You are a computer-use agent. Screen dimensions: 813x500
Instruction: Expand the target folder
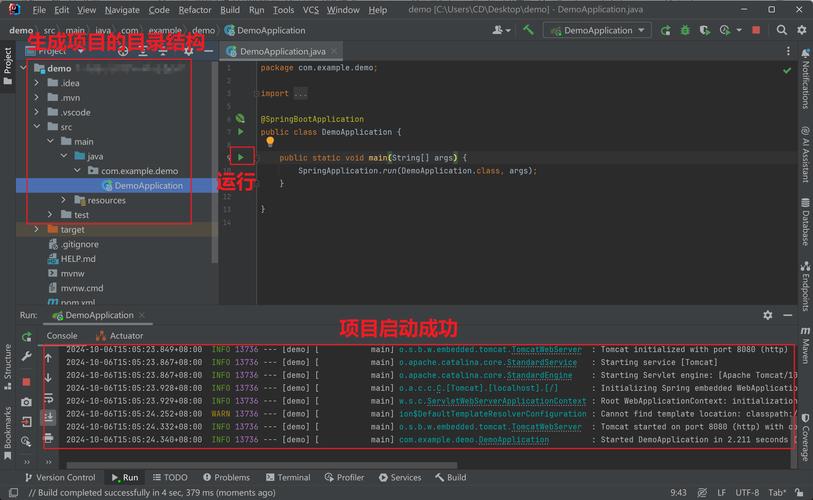click(36, 229)
